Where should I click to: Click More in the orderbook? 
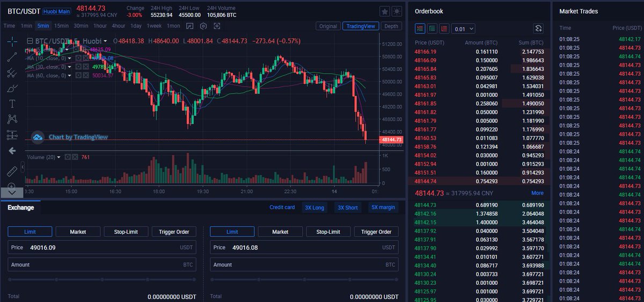[x=537, y=193]
